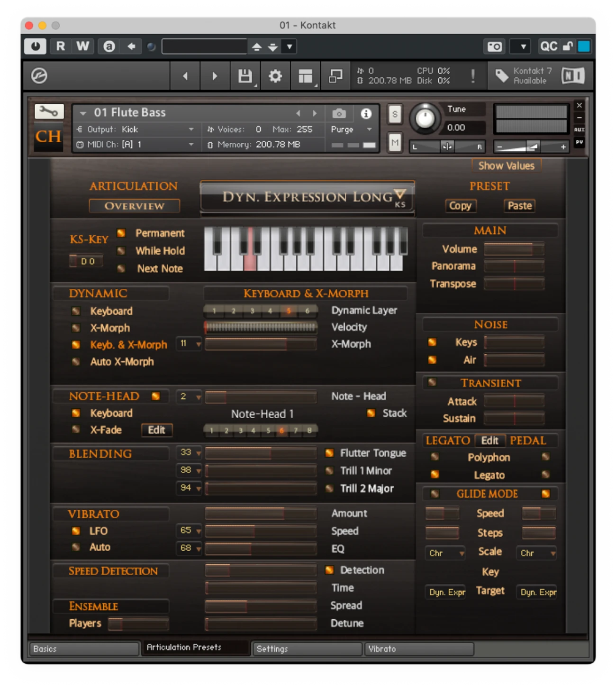The width and height of the screenshot is (616, 688).
Task: Open the instrument name dropdown arrow
Action: click(x=83, y=113)
